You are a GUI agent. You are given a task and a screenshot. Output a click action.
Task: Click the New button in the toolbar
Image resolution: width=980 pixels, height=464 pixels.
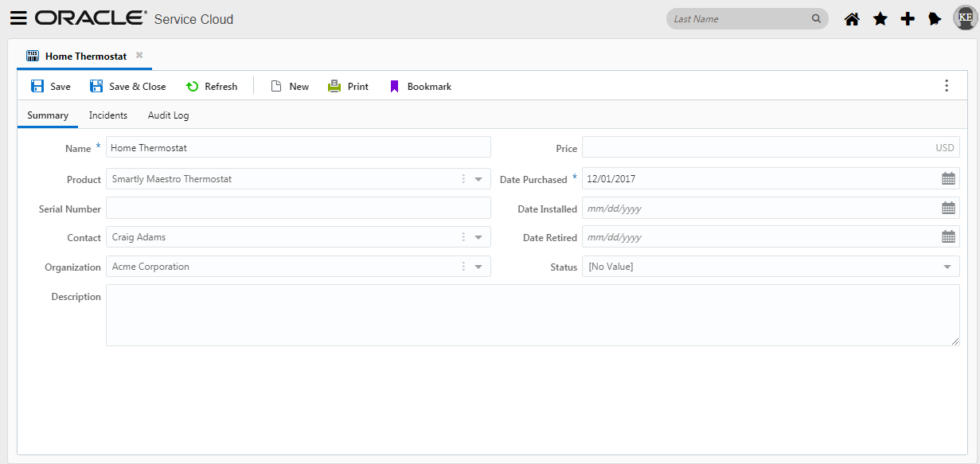(288, 85)
